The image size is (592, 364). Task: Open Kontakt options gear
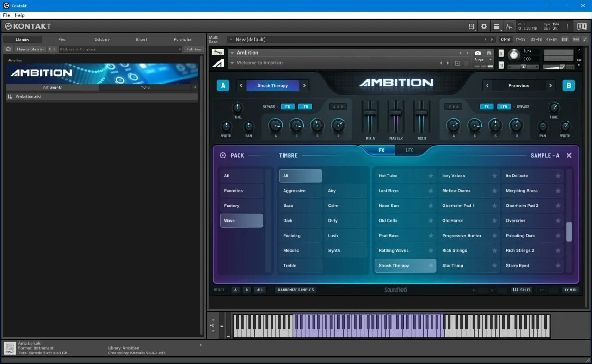(484, 26)
